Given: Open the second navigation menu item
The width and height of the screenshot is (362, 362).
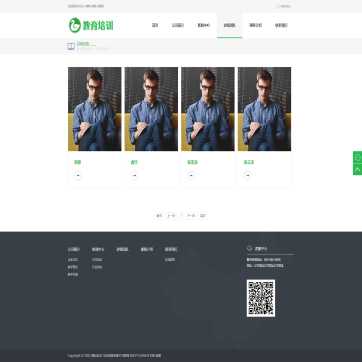Looking at the screenshot, I should 178,25.
